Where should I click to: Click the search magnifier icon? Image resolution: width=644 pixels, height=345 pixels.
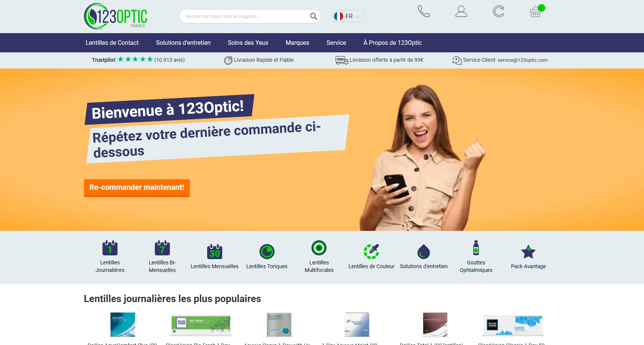[313, 16]
